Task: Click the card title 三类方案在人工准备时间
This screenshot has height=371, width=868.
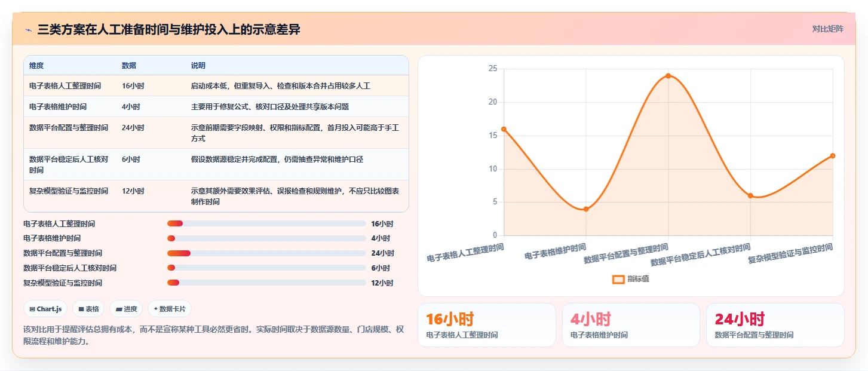Action: click(x=168, y=30)
